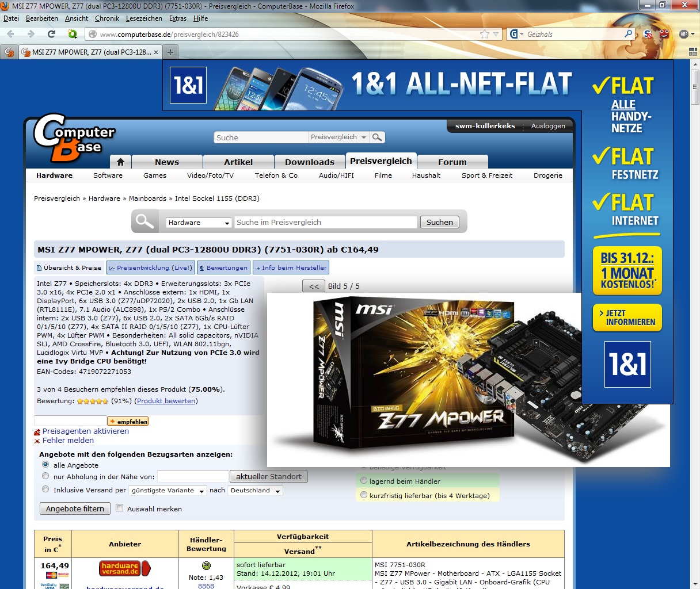The height and width of the screenshot is (589, 700).
Task: Click into the header Suche field
Action: (261, 137)
